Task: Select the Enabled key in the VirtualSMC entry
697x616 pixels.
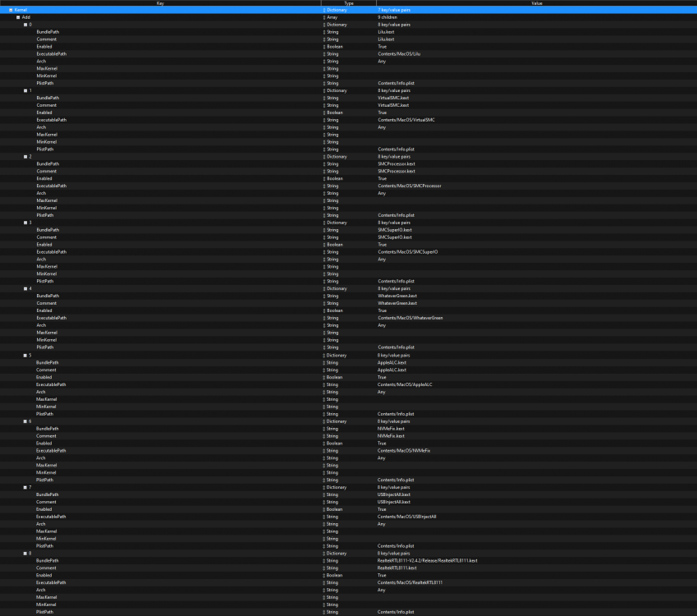Action: [x=44, y=113]
